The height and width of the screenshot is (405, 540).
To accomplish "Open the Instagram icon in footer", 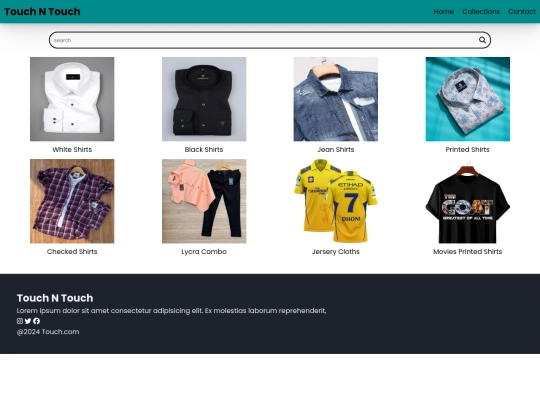I will coord(20,321).
